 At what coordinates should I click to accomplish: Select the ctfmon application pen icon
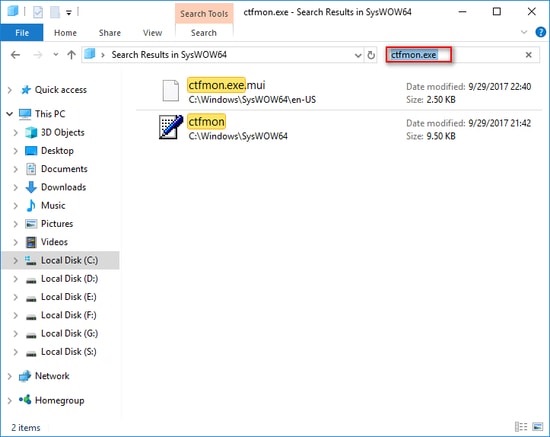click(x=171, y=127)
